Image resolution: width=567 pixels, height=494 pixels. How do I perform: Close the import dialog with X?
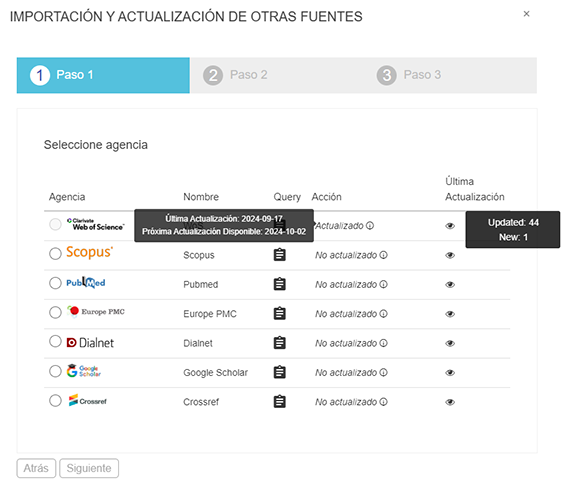526,14
